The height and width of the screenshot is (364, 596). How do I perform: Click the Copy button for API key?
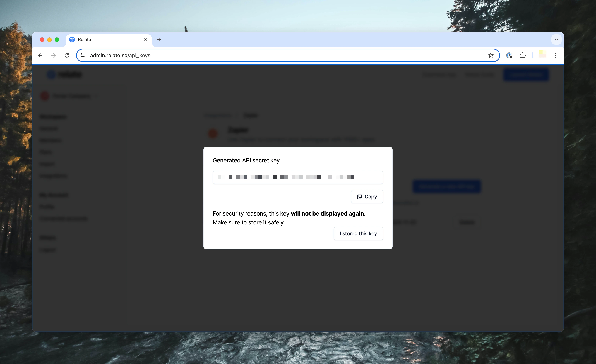coord(367,197)
